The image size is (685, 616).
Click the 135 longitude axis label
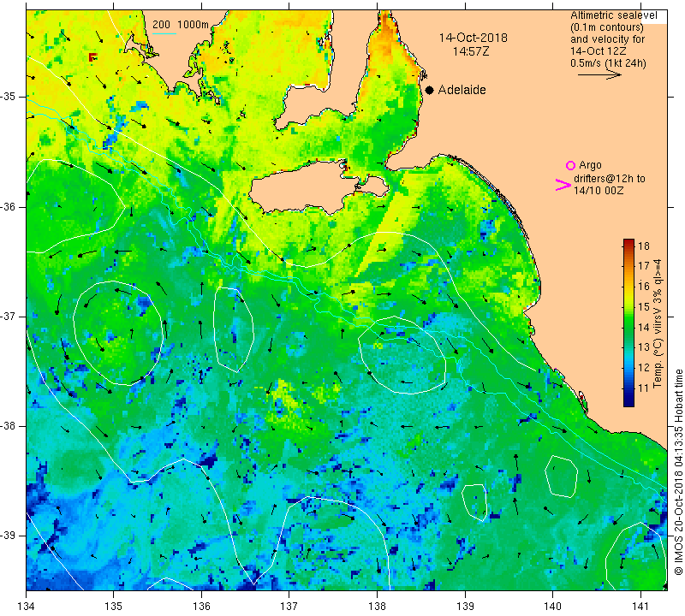(114, 606)
